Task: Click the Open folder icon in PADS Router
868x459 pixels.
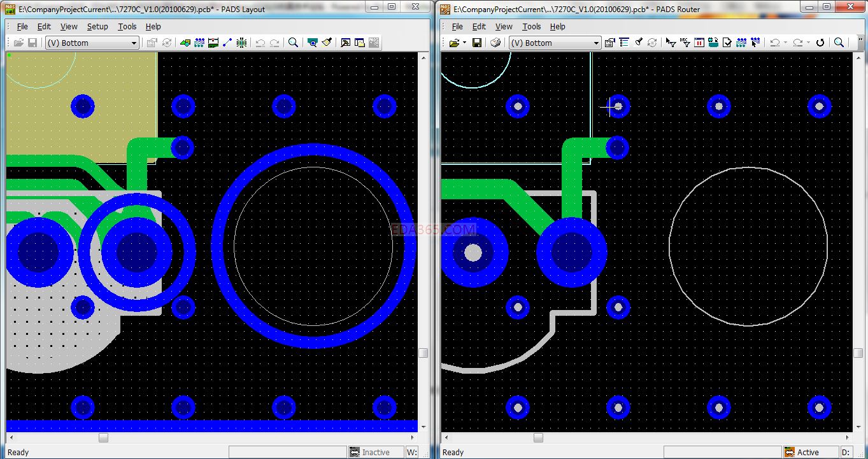Action: pyautogui.click(x=454, y=43)
